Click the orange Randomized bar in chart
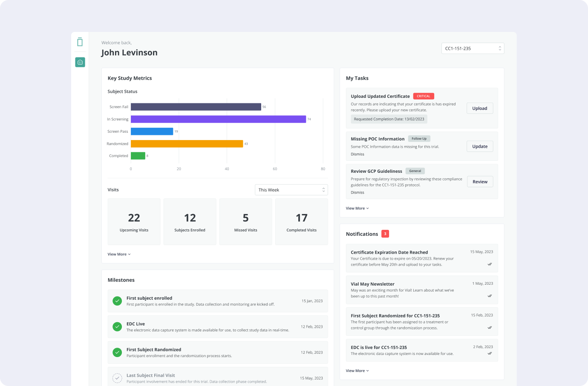588x386 pixels. click(x=187, y=144)
